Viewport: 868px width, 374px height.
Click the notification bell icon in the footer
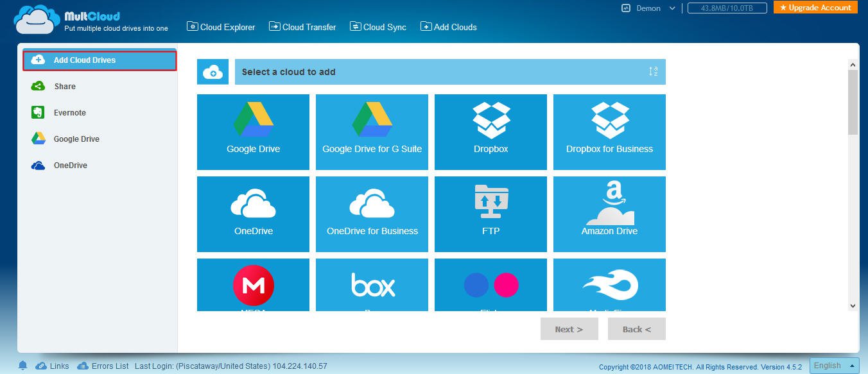coord(23,366)
